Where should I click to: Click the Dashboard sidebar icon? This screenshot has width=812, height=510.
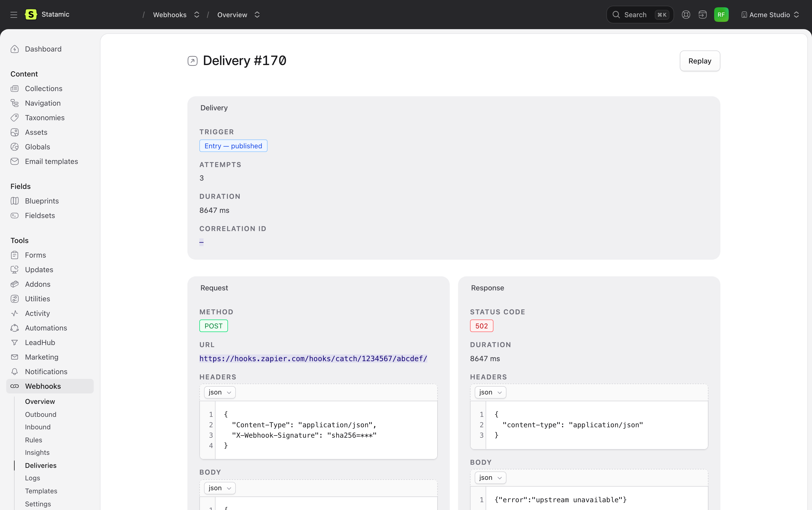(x=15, y=49)
